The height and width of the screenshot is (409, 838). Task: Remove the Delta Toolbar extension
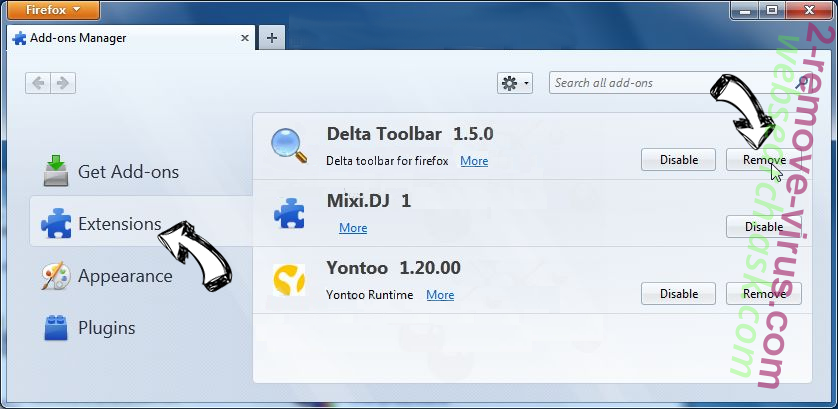[x=763, y=159]
